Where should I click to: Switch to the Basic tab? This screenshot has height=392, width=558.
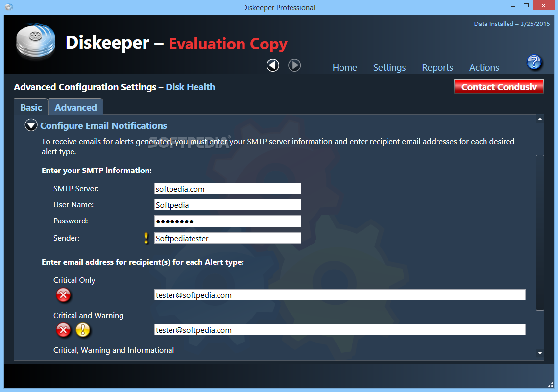click(31, 107)
